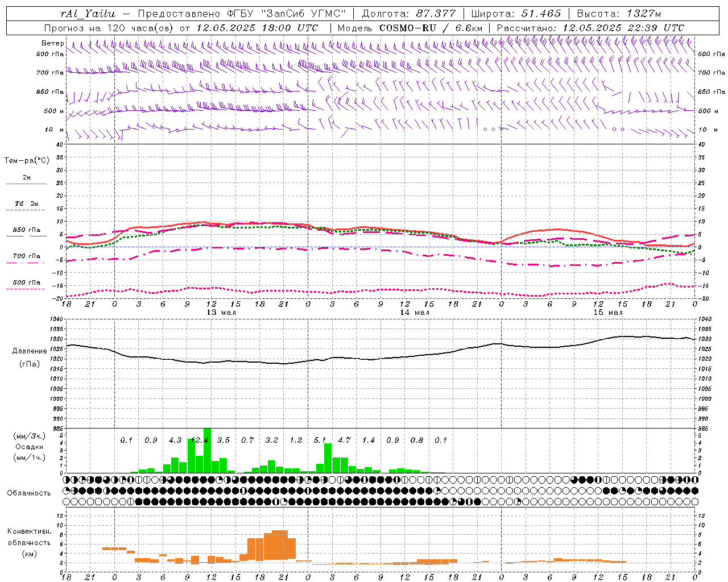Click the 5.1 precipitation total value
This screenshot has width=728, height=582.
coord(320,440)
